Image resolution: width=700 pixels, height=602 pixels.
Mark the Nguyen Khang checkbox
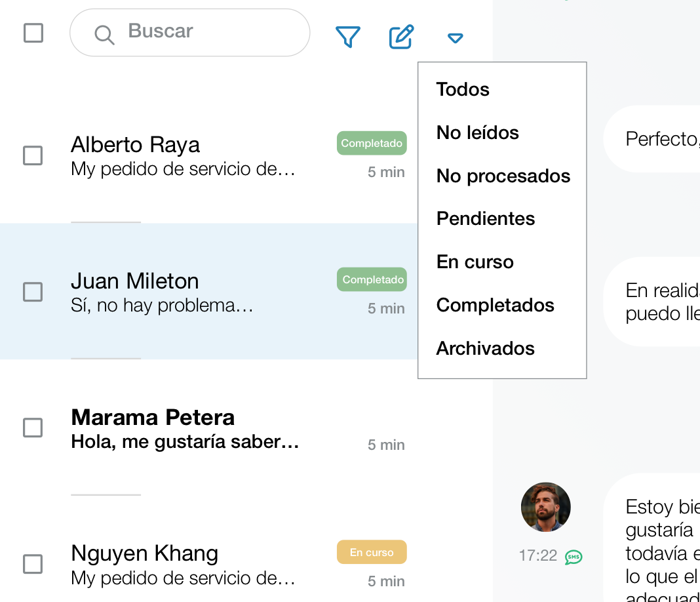pos(33,564)
